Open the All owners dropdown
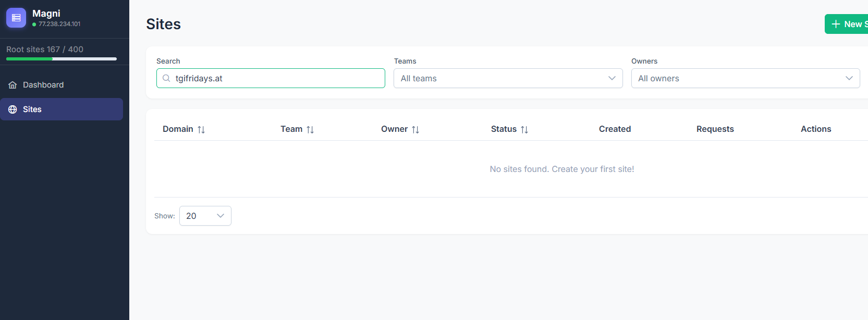The height and width of the screenshot is (320, 868). (x=745, y=78)
